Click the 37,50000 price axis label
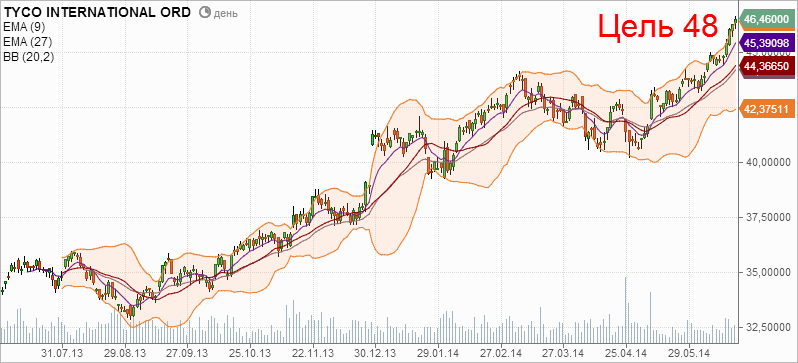 click(767, 217)
